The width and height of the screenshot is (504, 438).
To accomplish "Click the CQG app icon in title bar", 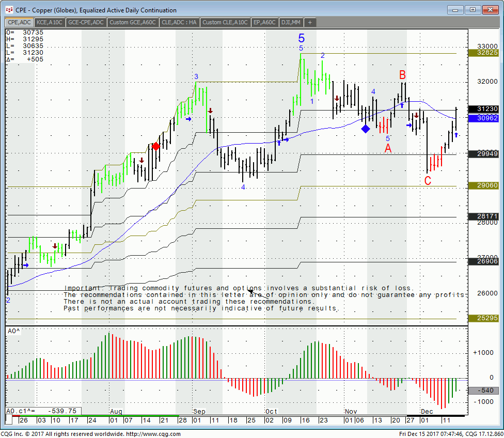I will coord(8,10).
